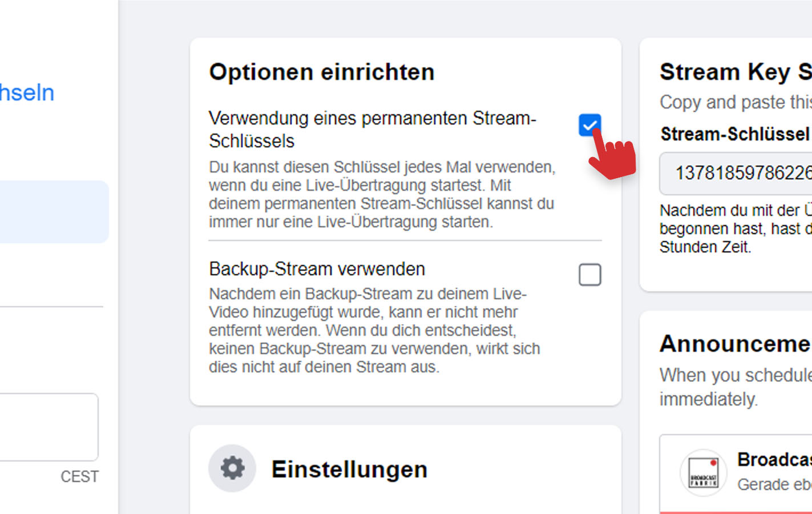Click the "Optionen einrichten" heading

[x=322, y=73]
